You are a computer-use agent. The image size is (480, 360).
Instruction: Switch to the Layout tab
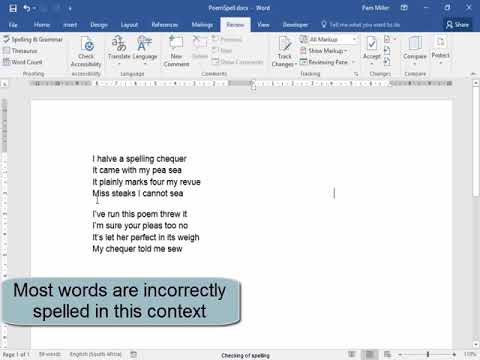pyautogui.click(x=129, y=25)
